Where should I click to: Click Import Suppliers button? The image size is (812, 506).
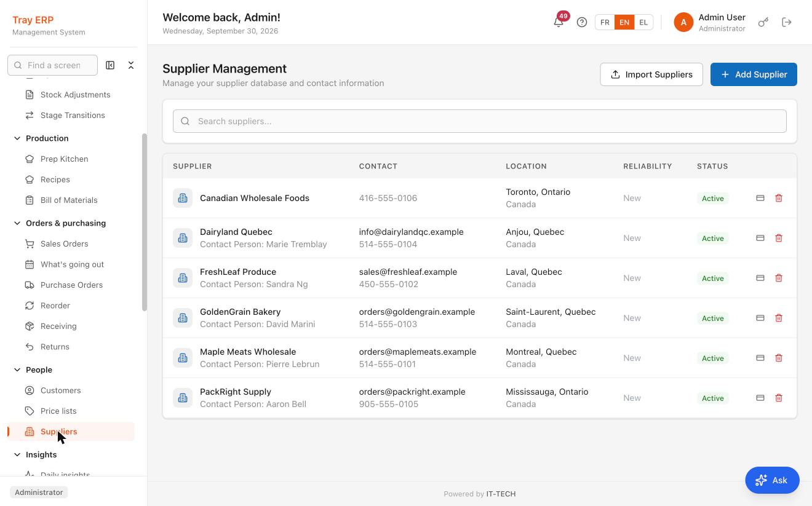click(651, 74)
